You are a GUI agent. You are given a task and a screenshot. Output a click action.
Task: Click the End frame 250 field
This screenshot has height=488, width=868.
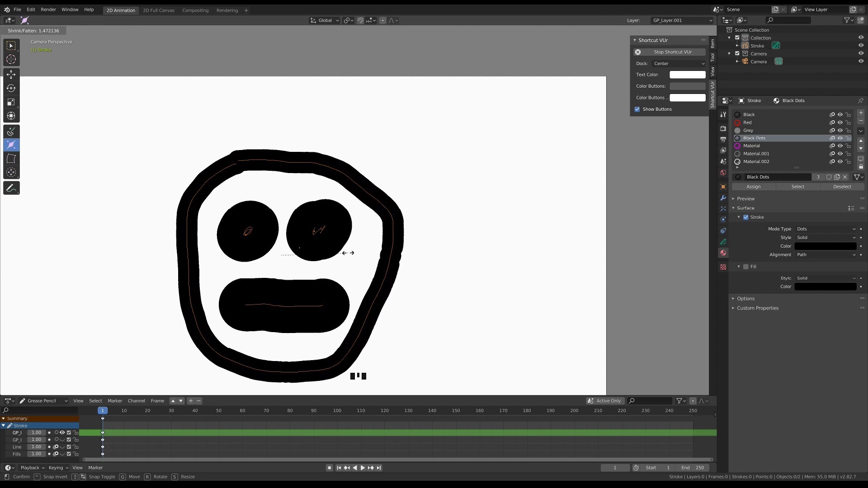[x=693, y=468]
